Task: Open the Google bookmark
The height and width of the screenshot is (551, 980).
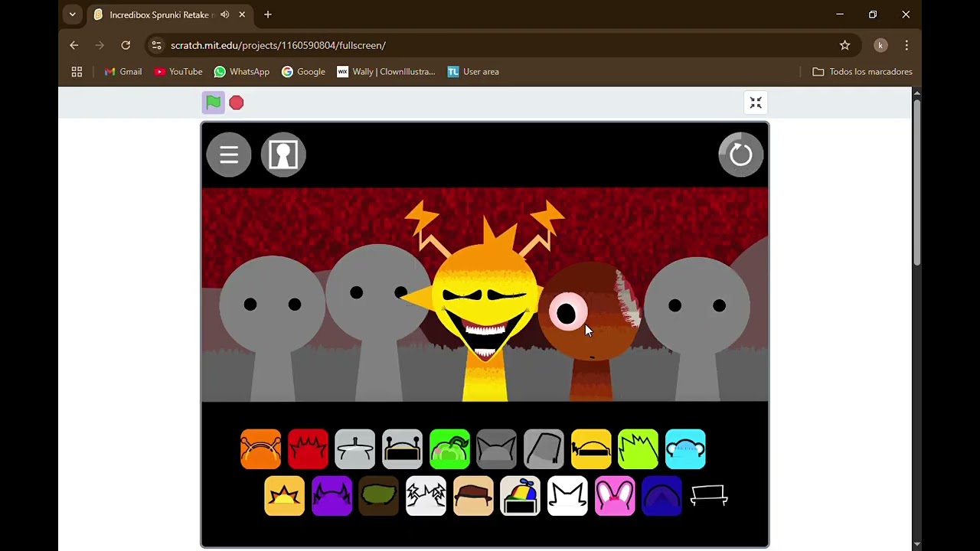Action: click(x=303, y=72)
